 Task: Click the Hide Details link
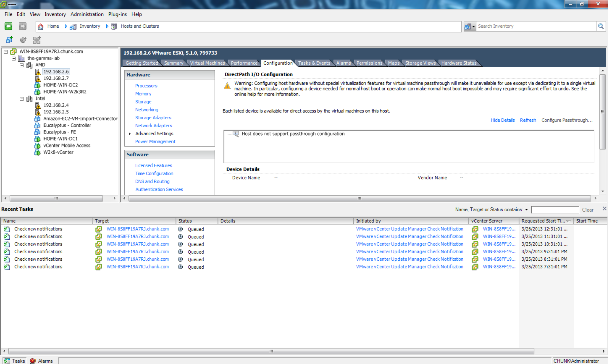click(x=502, y=120)
